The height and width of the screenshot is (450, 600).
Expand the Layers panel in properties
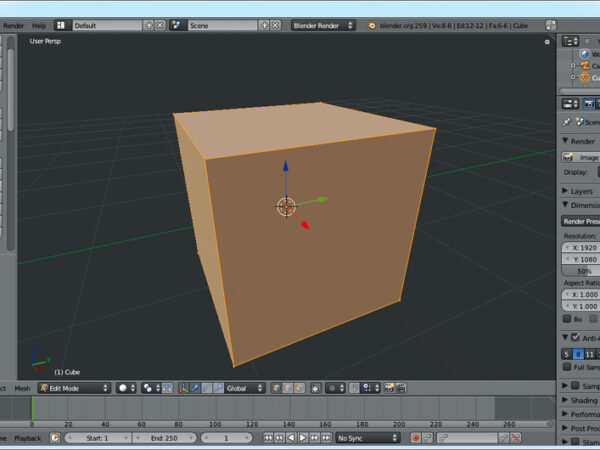565,190
